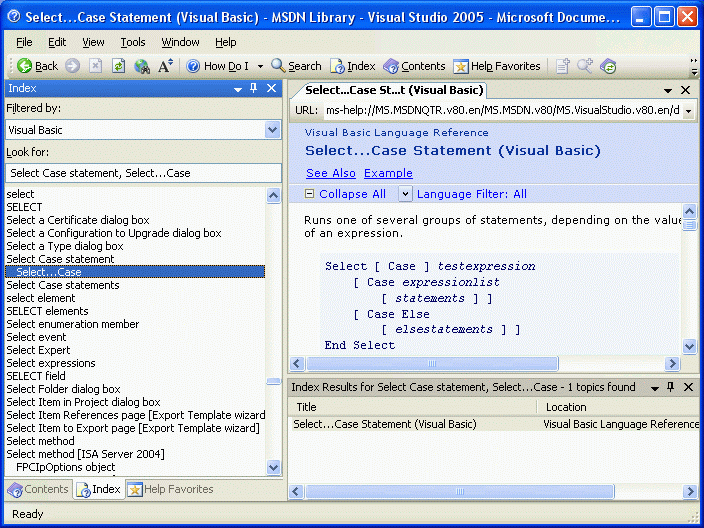Viewport: 704px width, 528px height.
Task: Click the Home globe icon
Action: point(142,66)
